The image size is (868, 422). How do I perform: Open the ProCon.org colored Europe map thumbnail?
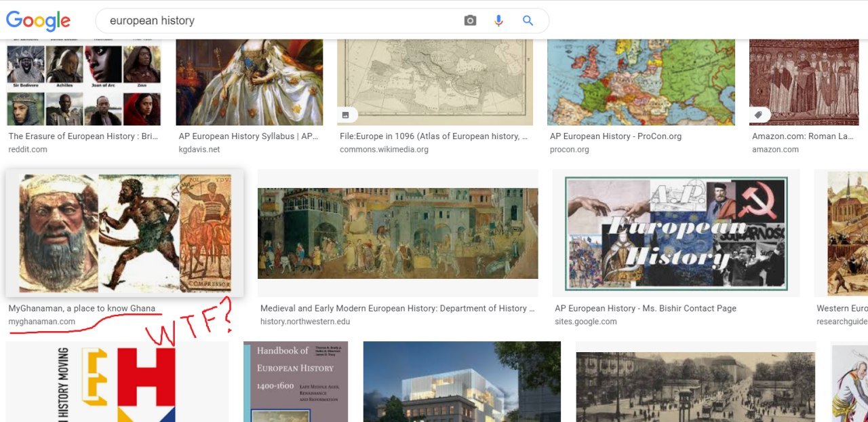coord(642,82)
